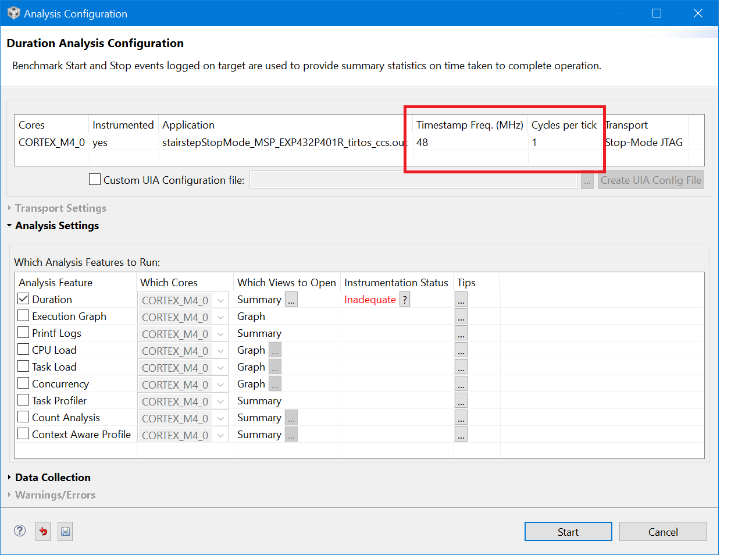The width and height of the screenshot is (756, 555).
Task: Enable the Task Profiler checkbox
Action: point(24,400)
